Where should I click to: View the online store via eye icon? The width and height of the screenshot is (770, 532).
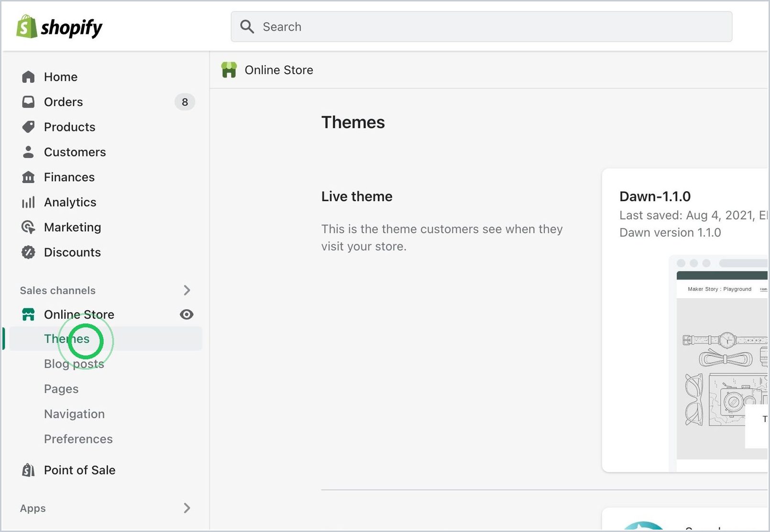(x=187, y=315)
